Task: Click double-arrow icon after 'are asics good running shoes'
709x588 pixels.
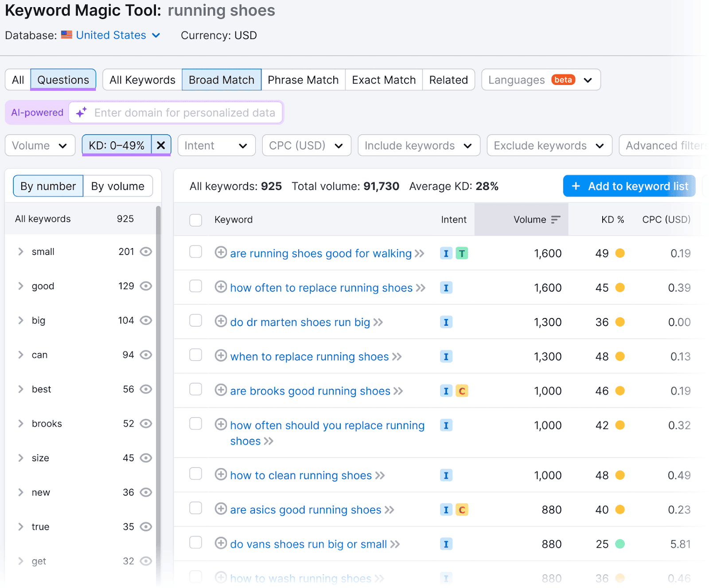Action: click(390, 510)
